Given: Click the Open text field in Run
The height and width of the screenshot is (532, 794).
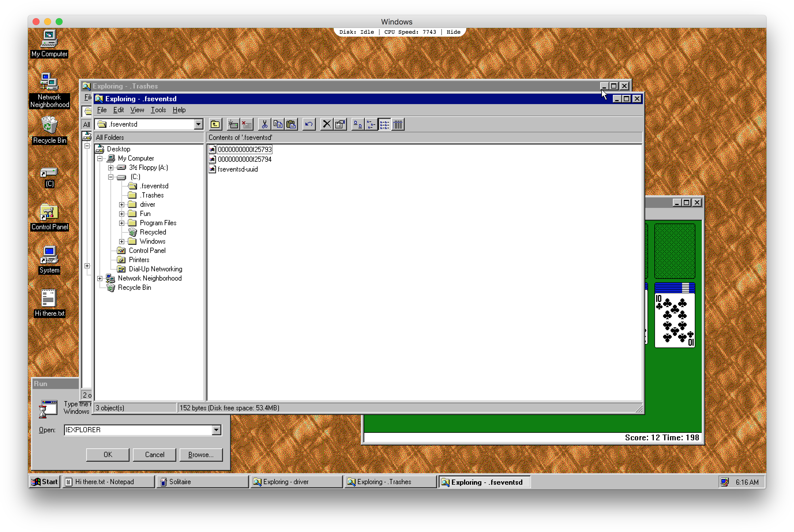Looking at the screenshot, I should [x=138, y=430].
